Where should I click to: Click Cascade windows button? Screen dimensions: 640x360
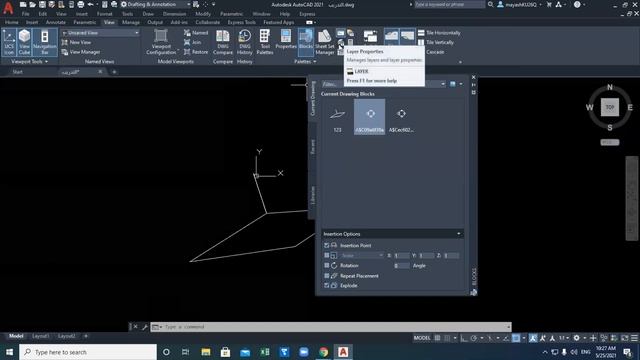[x=435, y=52]
